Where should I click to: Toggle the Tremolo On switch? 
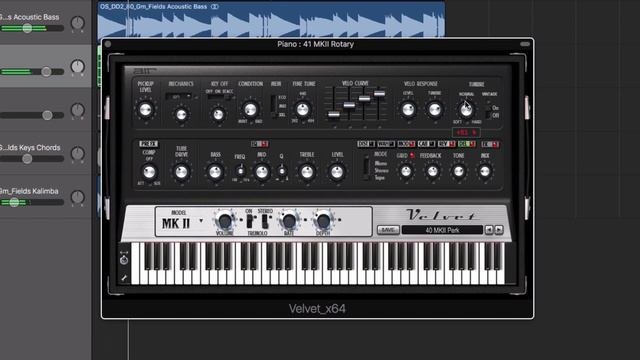pos(249,222)
